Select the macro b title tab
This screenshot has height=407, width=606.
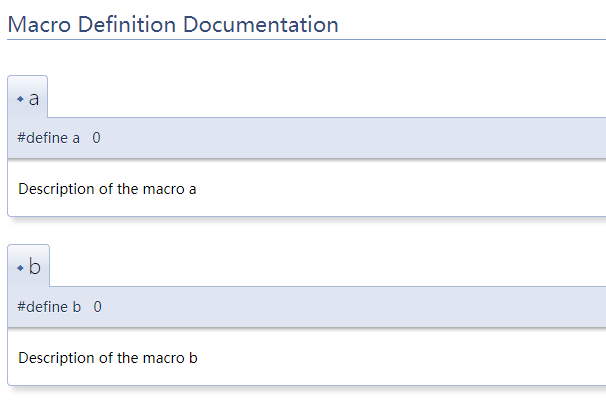point(35,267)
